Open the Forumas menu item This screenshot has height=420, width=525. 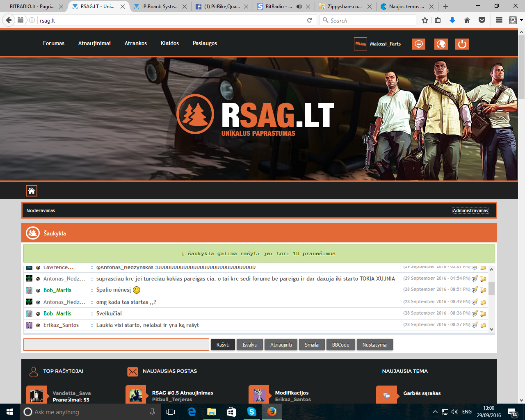tap(54, 43)
